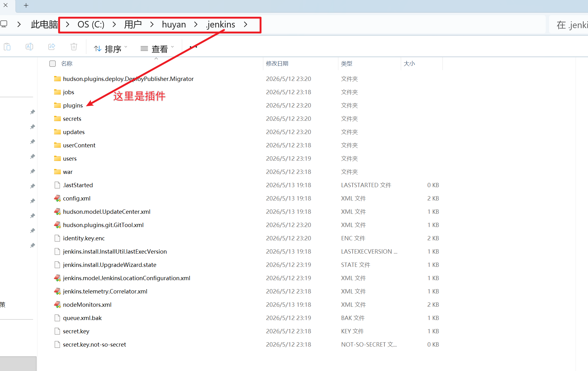Viewport: 588px width, 371px height.
Task: Expand chevron before 此电脑 breadcrumb
Action: [19, 24]
